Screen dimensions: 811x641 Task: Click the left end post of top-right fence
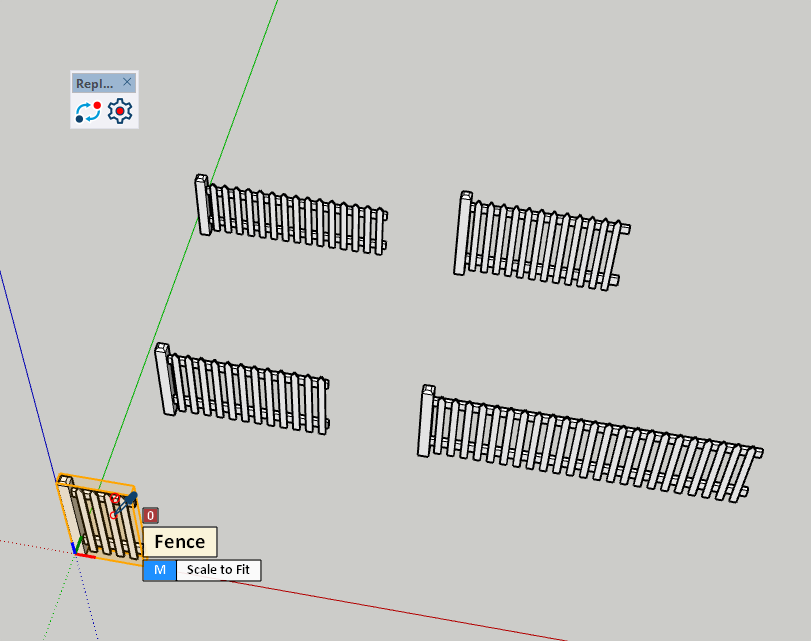(x=463, y=232)
